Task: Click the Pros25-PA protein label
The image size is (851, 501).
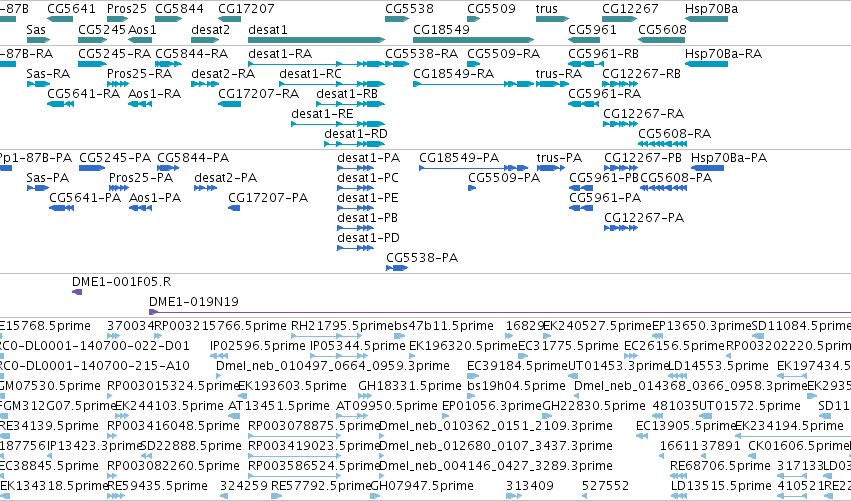Action: click(x=141, y=178)
